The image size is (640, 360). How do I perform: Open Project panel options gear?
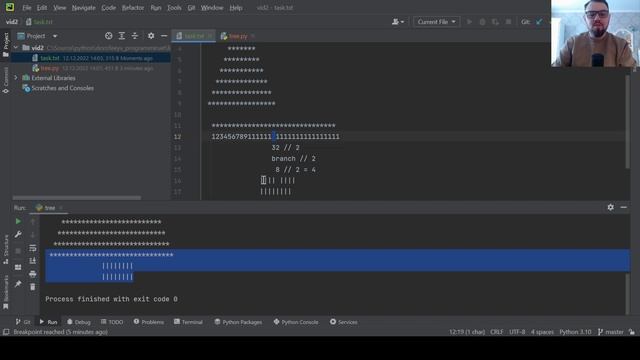[x=151, y=36]
